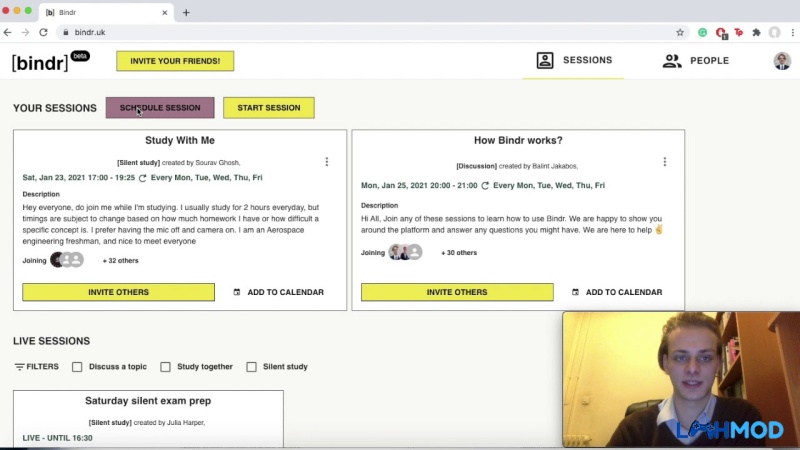Click recurrence icon on Study With Me
Screen dimensions: 800x450
[x=142, y=178]
